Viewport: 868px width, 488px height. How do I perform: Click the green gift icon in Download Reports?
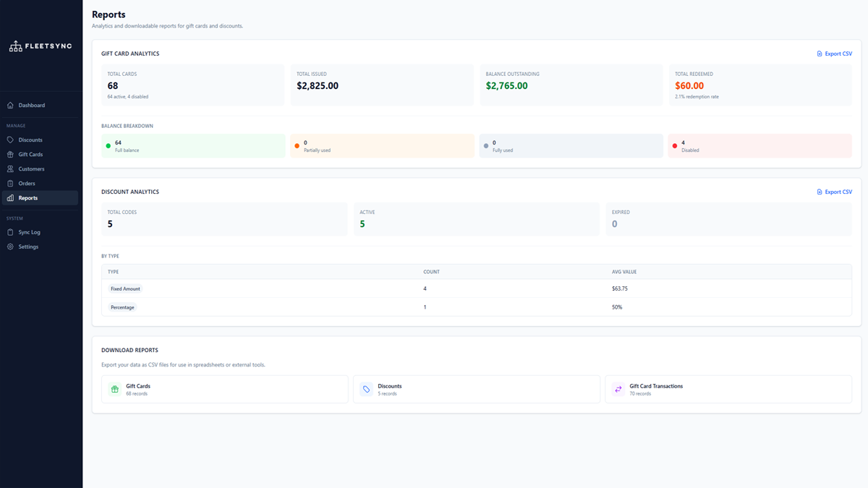[114, 390]
